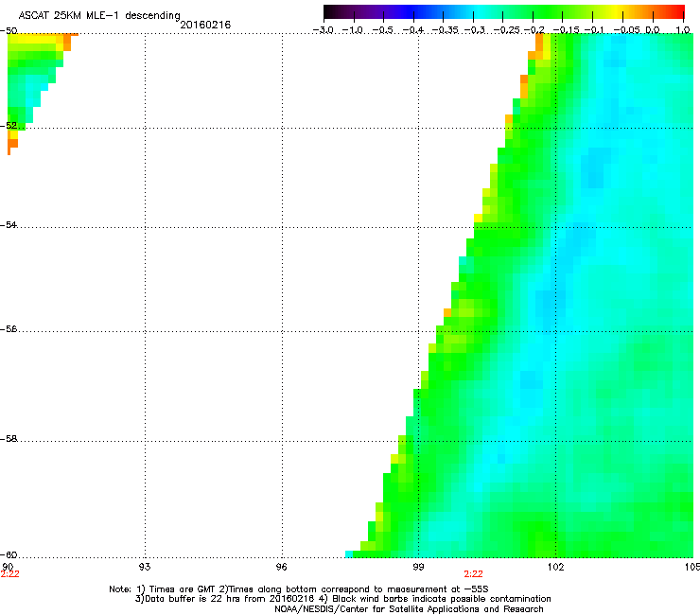
Task: Click the -0.35 color scale label
Action: pos(446,30)
